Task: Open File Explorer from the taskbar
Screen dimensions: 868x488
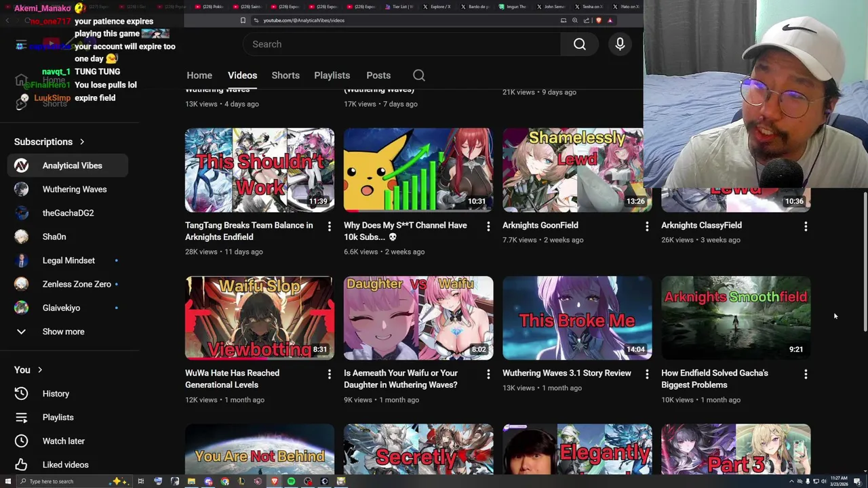Action: (x=191, y=481)
